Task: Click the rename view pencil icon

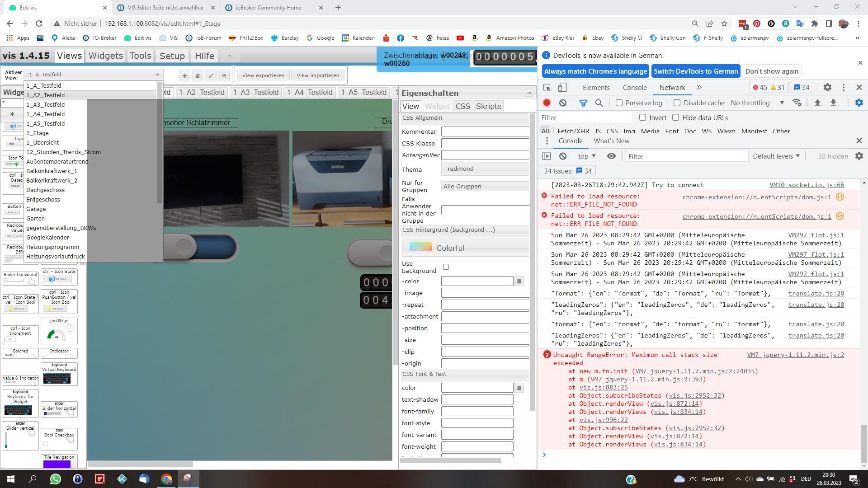Action: click(211, 75)
